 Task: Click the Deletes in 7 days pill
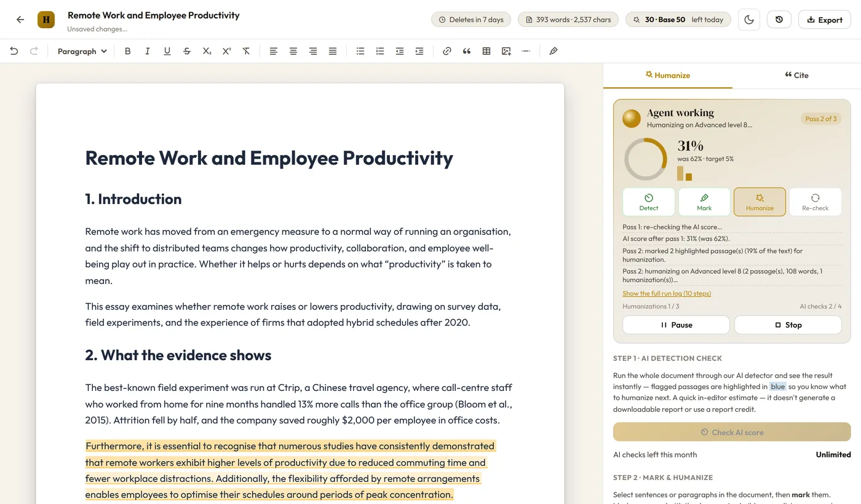tap(471, 20)
